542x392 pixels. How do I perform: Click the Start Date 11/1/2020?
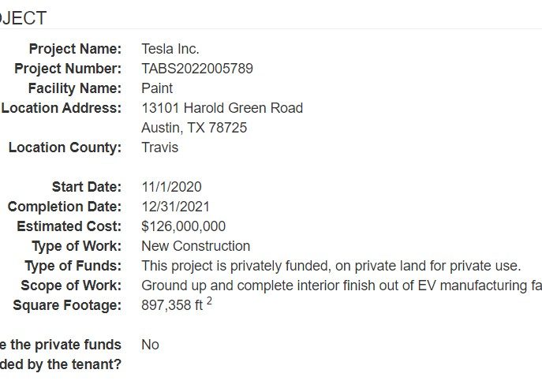(x=171, y=187)
